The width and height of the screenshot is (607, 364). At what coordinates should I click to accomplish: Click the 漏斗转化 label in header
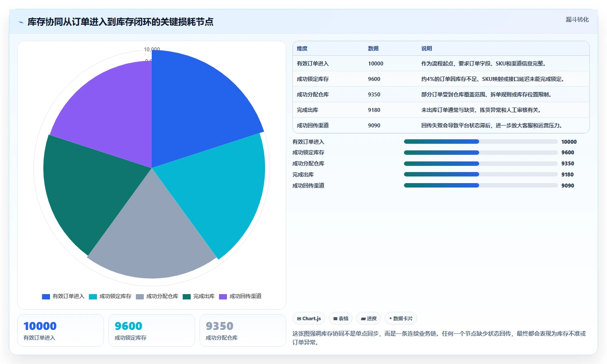[x=577, y=19]
